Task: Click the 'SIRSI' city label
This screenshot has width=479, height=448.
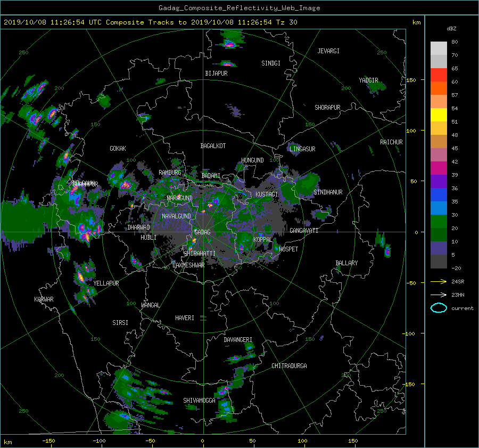Action: coord(120,323)
